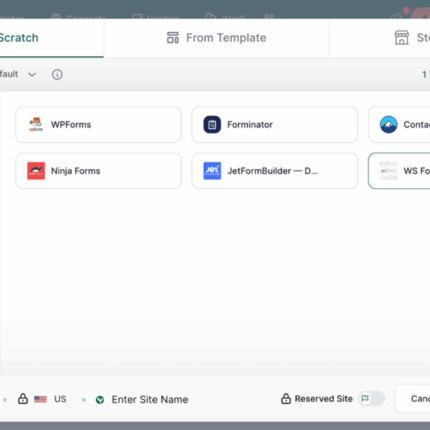The image size is (430, 430).
Task: Select the WPForms plugin card
Action: click(x=99, y=125)
